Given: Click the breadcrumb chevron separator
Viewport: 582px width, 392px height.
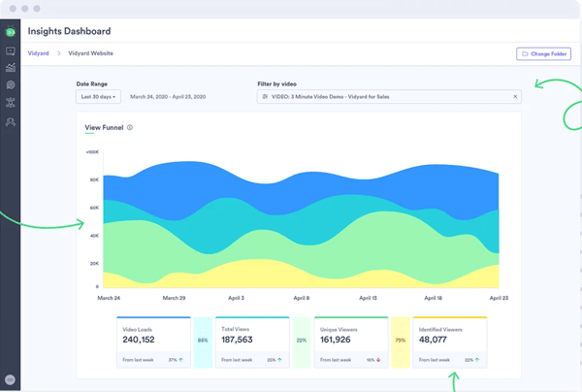Looking at the screenshot, I should click(58, 53).
